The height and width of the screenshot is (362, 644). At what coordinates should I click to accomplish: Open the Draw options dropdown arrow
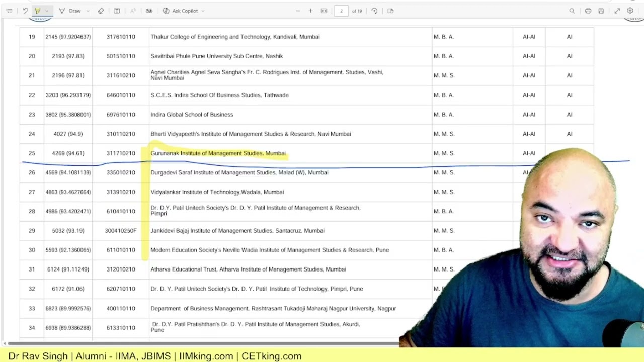88,11
